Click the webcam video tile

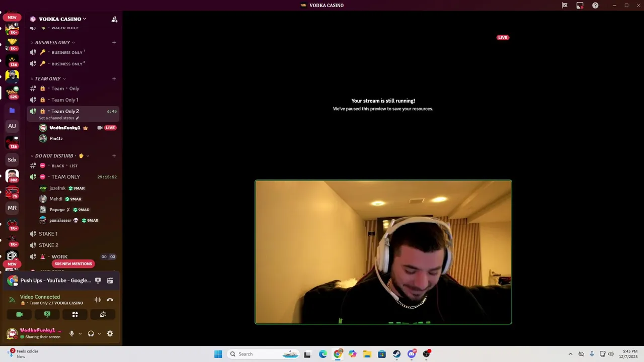pyautogui.click(x=383, y=252)
